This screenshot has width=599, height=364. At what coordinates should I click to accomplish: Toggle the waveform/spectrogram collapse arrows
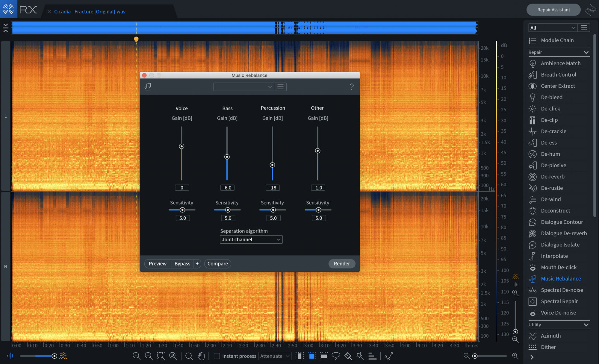(x=5, y=28)
